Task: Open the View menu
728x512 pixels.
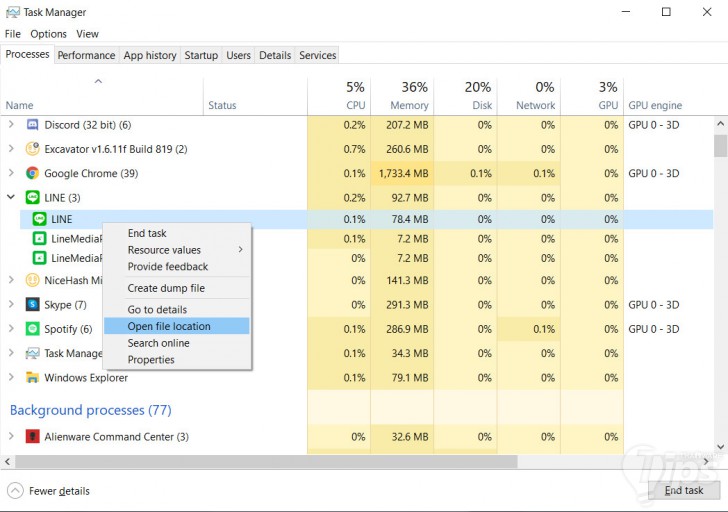Action: point(87,34)
